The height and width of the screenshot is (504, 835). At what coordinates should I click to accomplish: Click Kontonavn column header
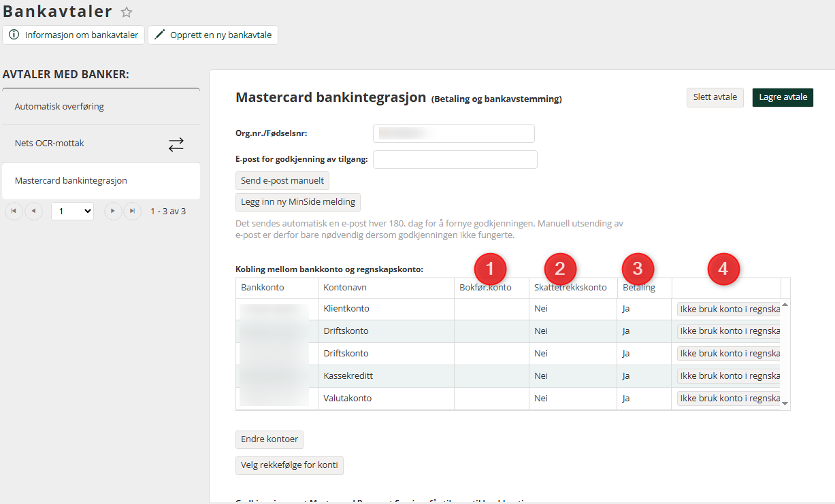(x=386, y=288)
